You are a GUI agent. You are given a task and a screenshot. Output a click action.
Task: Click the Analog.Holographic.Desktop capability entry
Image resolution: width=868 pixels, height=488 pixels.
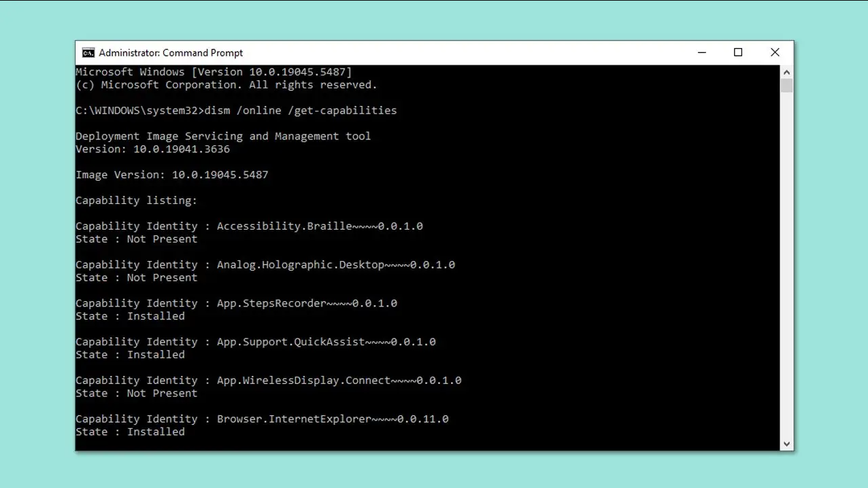[x=265, y=265]
